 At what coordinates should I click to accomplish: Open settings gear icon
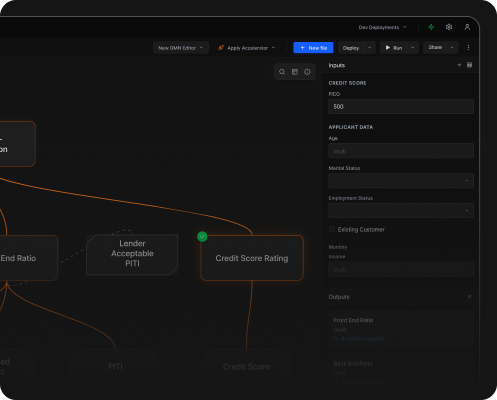pyautogui.click(x=449, y=27)
